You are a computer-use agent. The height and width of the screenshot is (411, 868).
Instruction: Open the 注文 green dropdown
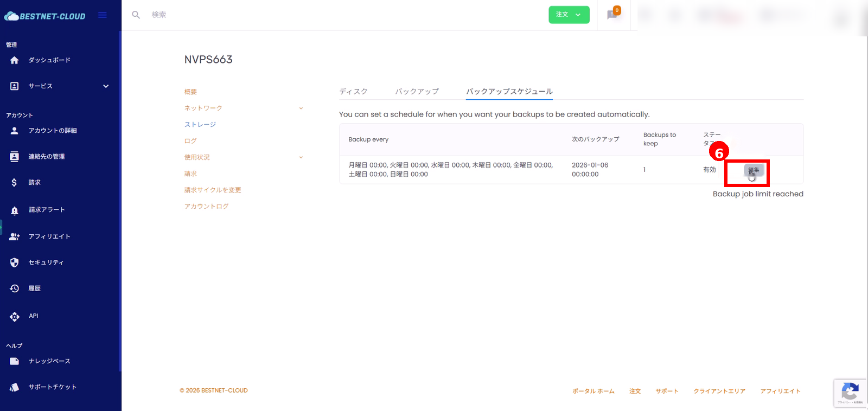[x=569, y=15]
